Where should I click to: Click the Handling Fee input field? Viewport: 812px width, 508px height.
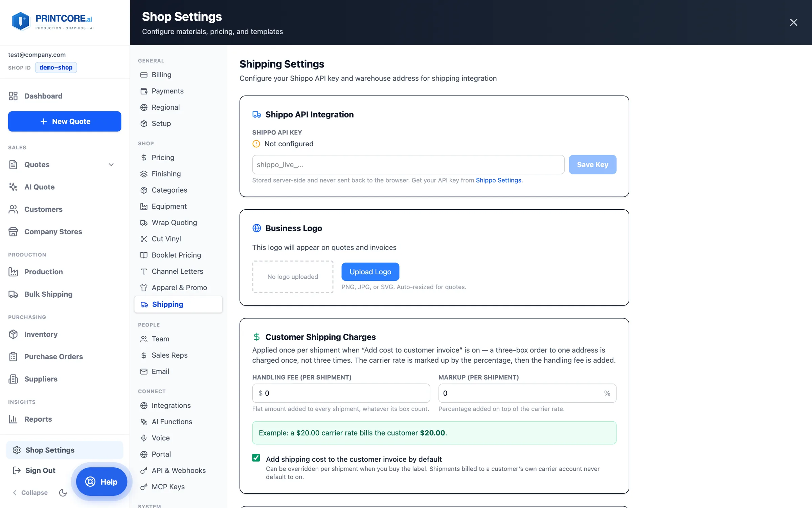pyautogui.click(x=341, y=393)
